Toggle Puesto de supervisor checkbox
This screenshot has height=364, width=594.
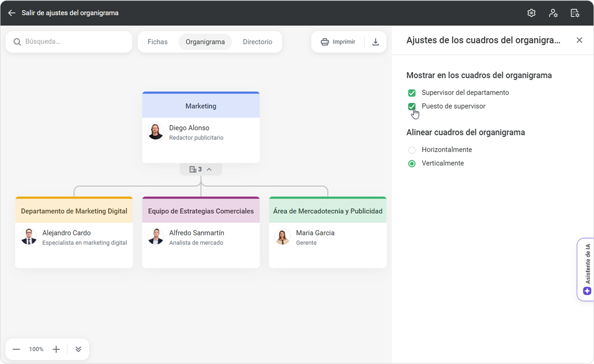pyautogui.click(x=412, y=106)
